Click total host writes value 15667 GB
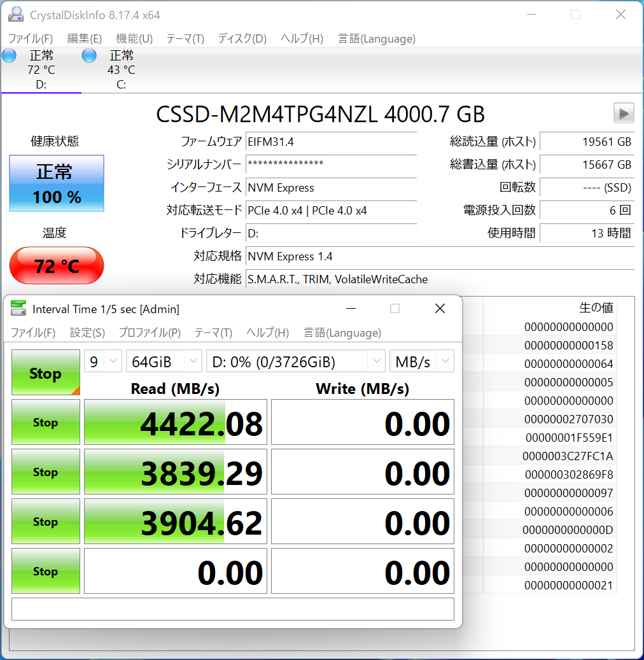Image resolution: width=644 pixels, height=660 pixels. point(587,165)
